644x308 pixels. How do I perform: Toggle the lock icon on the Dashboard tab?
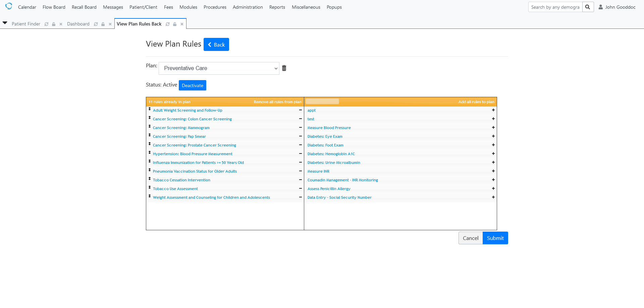point(103,24)
